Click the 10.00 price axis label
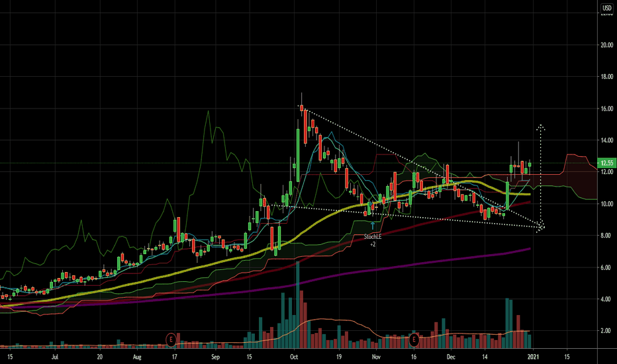This screenshot has height=364, width=617. click(607, 204)
